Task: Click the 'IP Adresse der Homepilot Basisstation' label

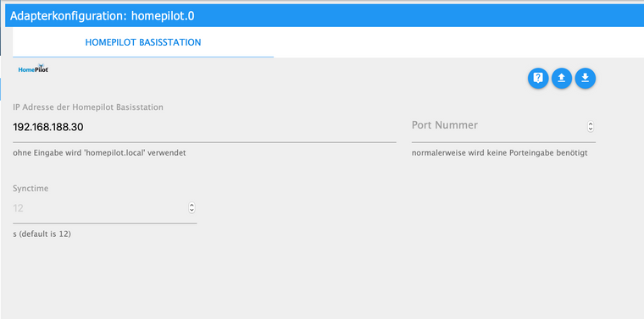Action: click(x=88, y=107)
